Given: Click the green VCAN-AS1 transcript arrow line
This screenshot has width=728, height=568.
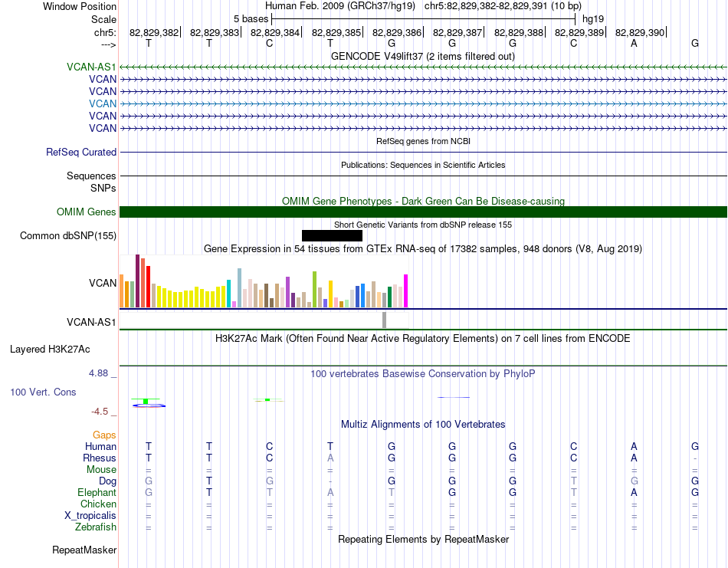Looking at the screenshot, I should [x=423, y=67].
